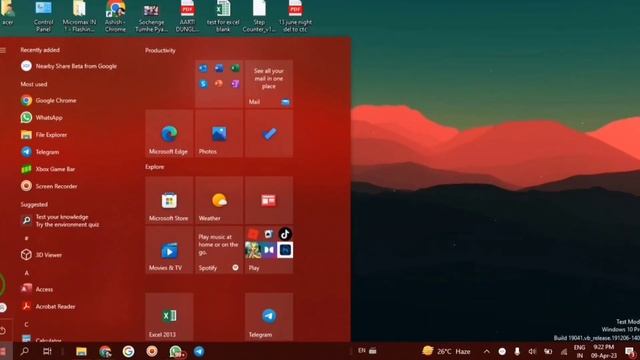Launch Access from the app list
This screenshot has width=640, height=360.
[x=37, y=289]
